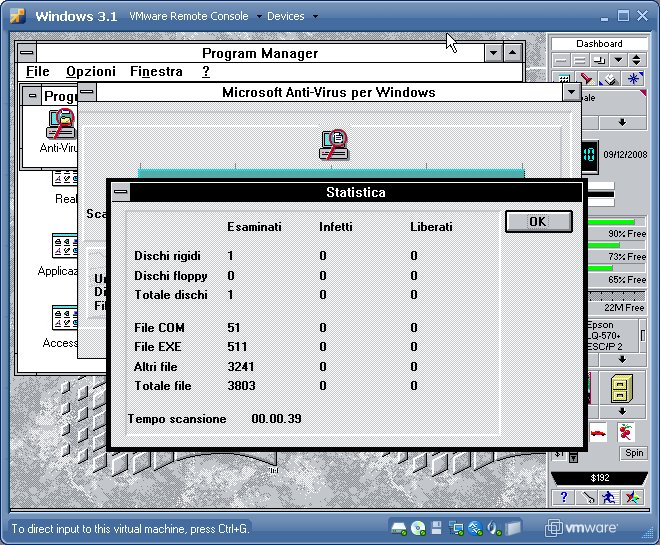The height and width of the screenshot is (545, 660).
Task: Click the question mark help icon in Dashboard
Action: click(564, 497)
